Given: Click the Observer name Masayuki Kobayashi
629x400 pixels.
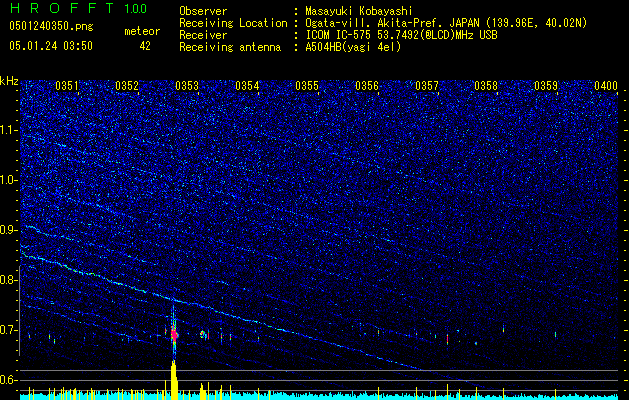Looking at the screenshot, I should click(x=359, y=11).
